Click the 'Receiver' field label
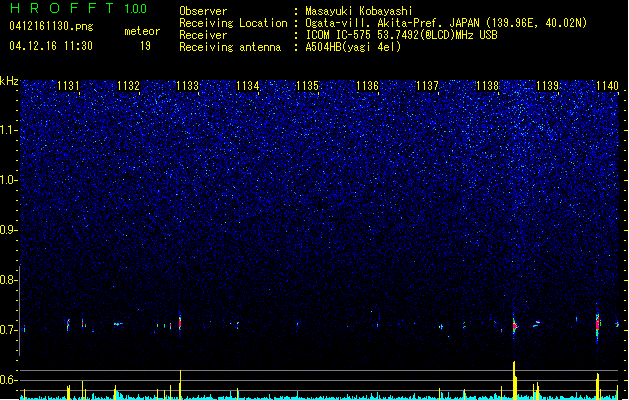Viewport: 629px width, 400px height. pyautogui.click(x=203, y=35)
